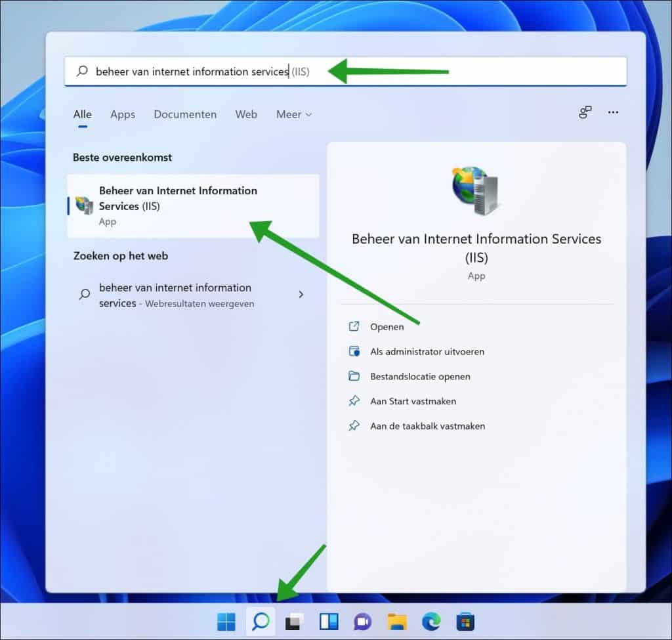
Task: Click the magnifier icon inside the search field
Action: [81, 72]
